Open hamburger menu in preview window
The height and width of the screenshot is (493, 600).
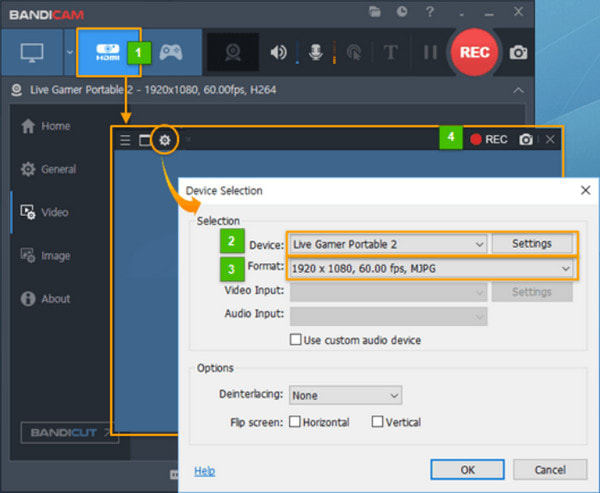(125, 140)
